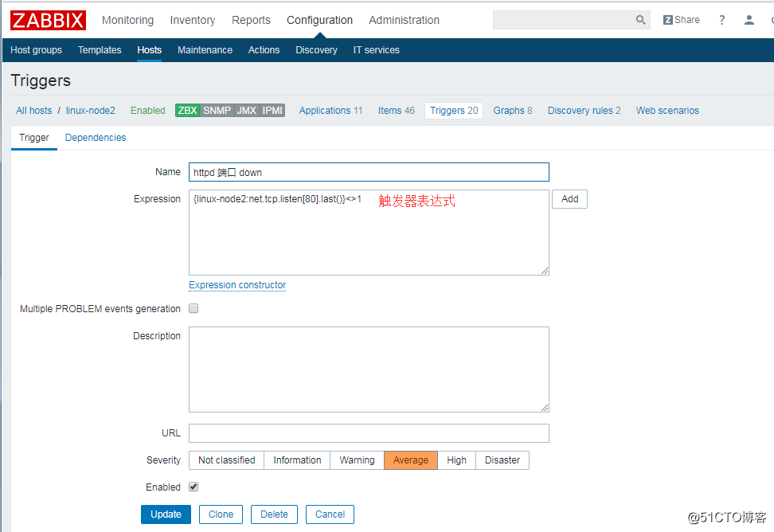Image resolution: width=774 pixels, height=532 pixels.
Task: Click the JMX availability badge
Action: pos(246,111)
